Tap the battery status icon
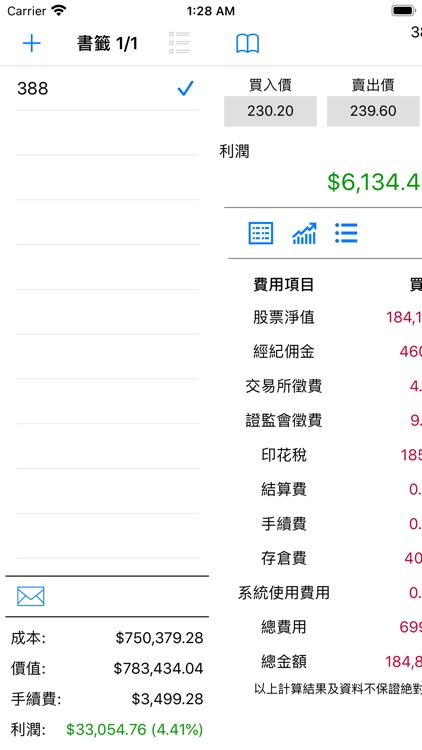This screenshot has height=750, width=422. pyautogui.click(x=403, y=11)
